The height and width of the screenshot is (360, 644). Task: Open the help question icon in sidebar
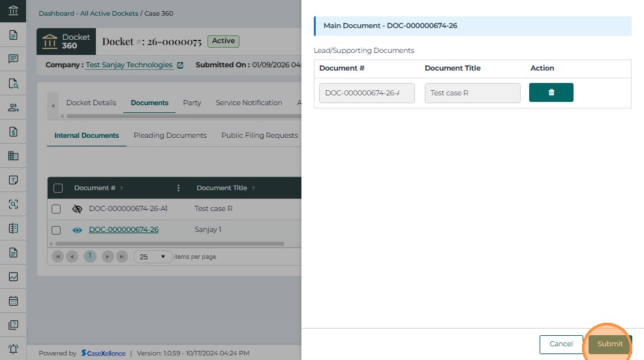pos(13,325)
